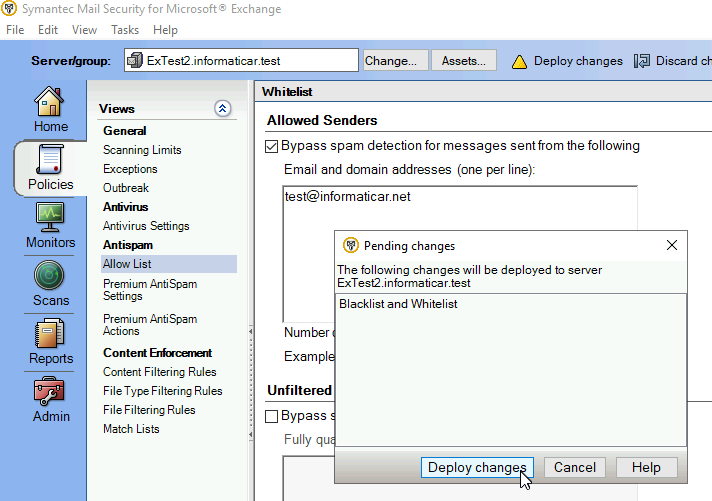The image size is (712, 501).
Task: Open Premium AntiSpam Actions view
Action: click(x=150, y=325)
